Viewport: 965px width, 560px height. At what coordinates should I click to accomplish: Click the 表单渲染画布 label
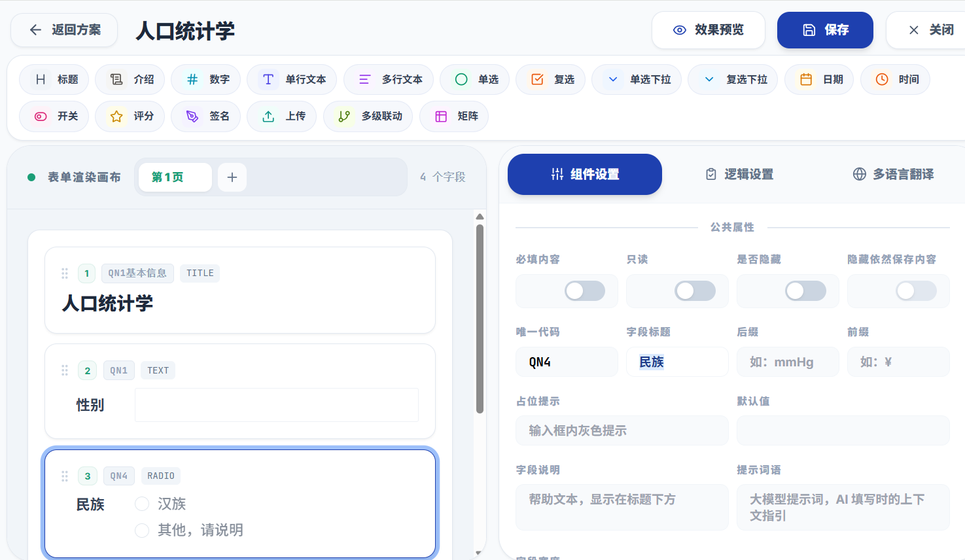[84, 177]
